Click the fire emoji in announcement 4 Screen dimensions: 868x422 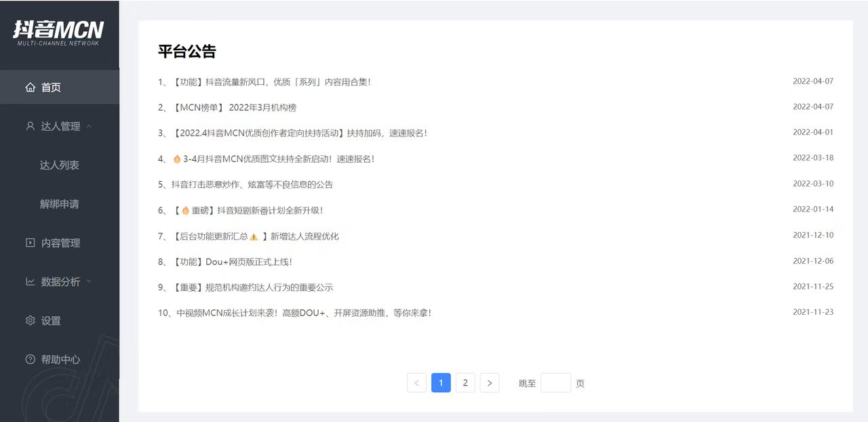click(x=177, y=159)
